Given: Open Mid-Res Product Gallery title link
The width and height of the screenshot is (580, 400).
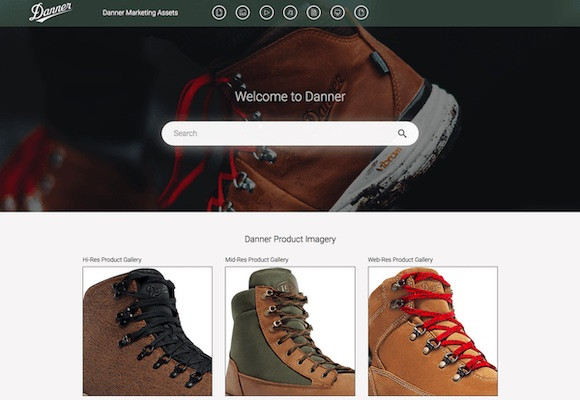Looking at the screenshot, I should 257,260.
